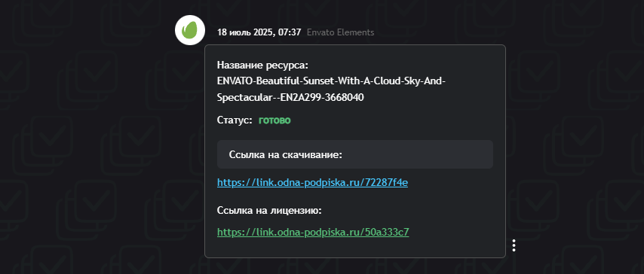Click the Статус label
The width and height of the screenshot is (644, 274).
235,120
